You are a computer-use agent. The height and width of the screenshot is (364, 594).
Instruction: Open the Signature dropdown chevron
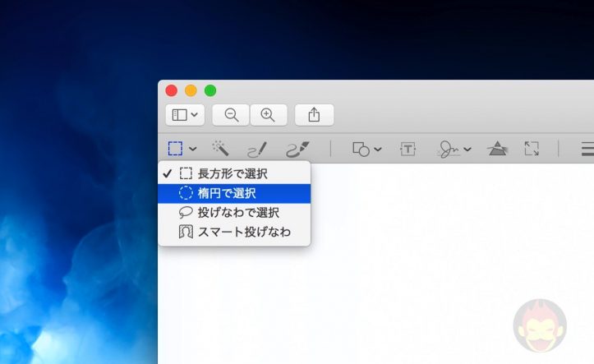click(467, 150)
